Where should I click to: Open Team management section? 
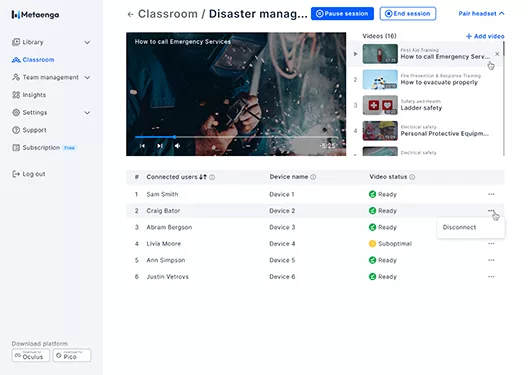pyautogui.click(x=45, y=77)
